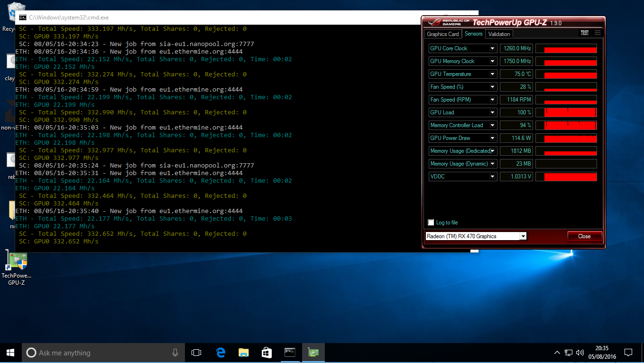Switch to the Graphics Card tab
The width and height of the screenshot is (644, 363).
[x=442, y=34]
